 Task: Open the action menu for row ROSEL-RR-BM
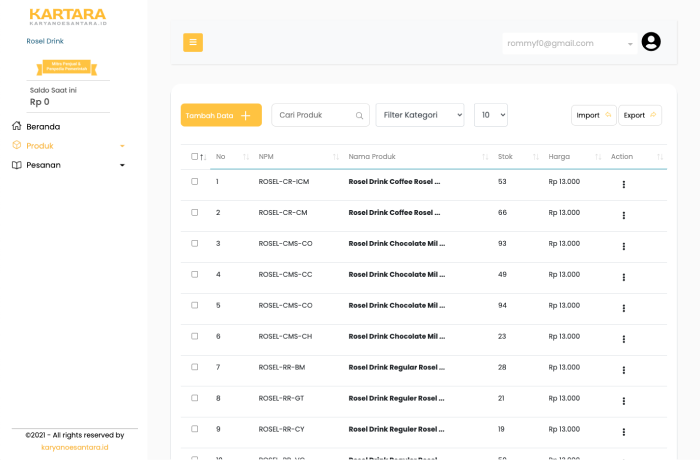624,370
